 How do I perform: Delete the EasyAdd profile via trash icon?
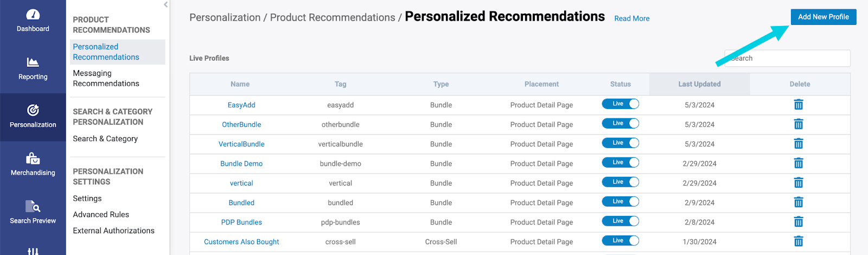[799, 105]
